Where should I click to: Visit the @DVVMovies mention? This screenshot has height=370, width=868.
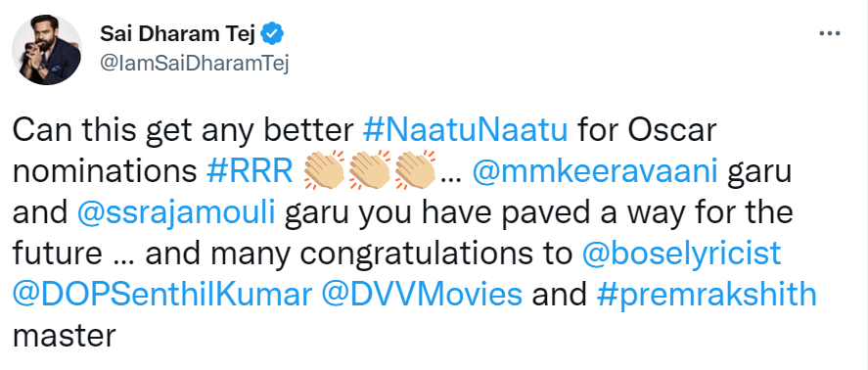coord(423,296)
